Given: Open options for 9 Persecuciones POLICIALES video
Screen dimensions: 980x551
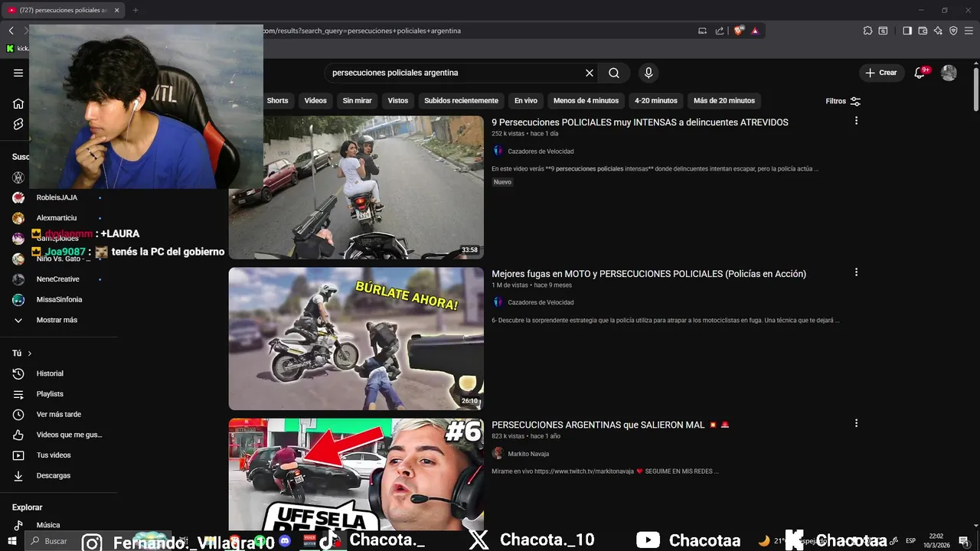Looking at the screenshot, I should pyautogui.click(x=856, y=121).
